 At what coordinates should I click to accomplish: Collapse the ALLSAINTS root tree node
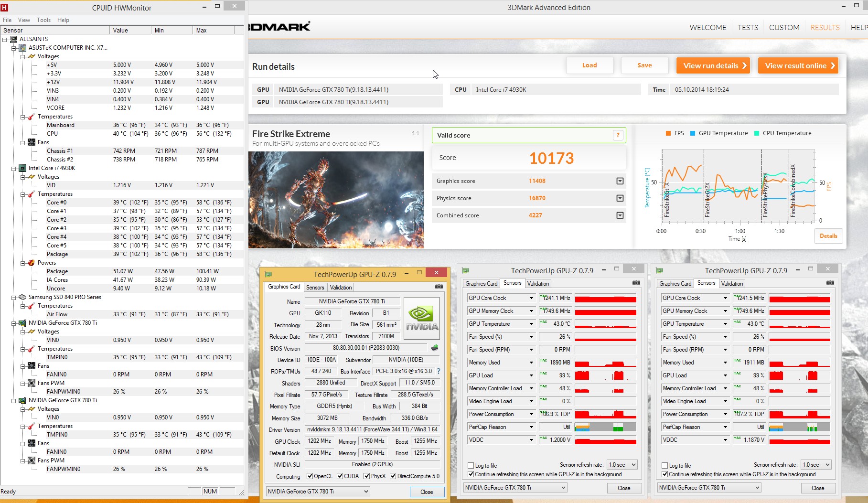coord(5,39)
